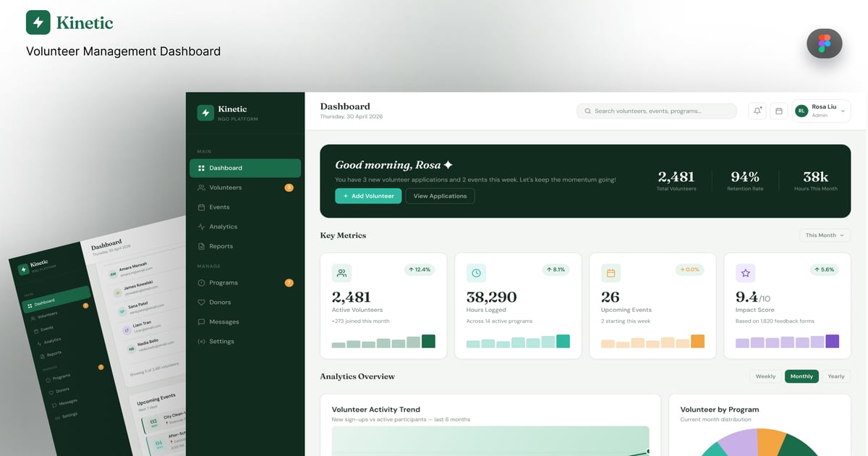868x456 pixels.
Task: Open Analytics in the tilted window sidebar
Action: coord(52,341)
